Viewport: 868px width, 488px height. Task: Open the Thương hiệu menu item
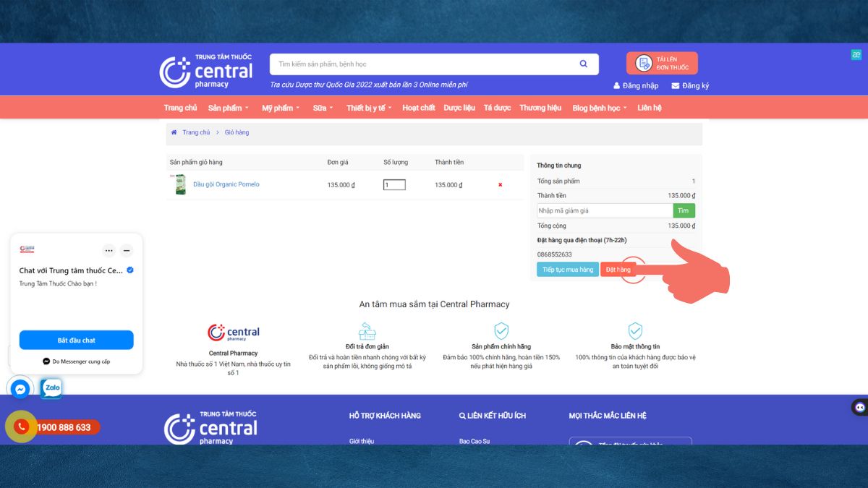click(540, 108)
